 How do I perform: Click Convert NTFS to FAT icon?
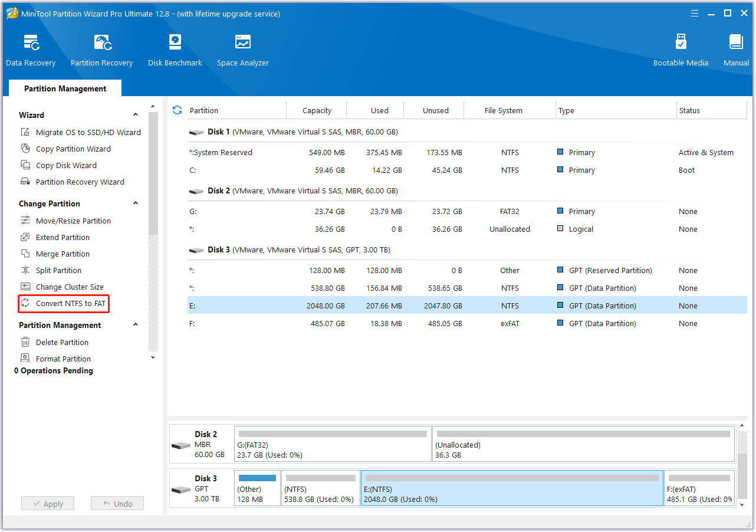click(25, 303)
